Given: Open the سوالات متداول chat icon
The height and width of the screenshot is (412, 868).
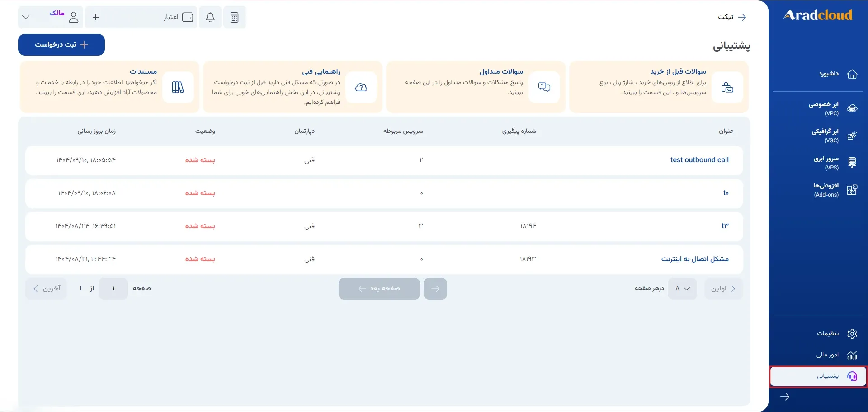Looking at the screenshot, I should coord(544,87).
